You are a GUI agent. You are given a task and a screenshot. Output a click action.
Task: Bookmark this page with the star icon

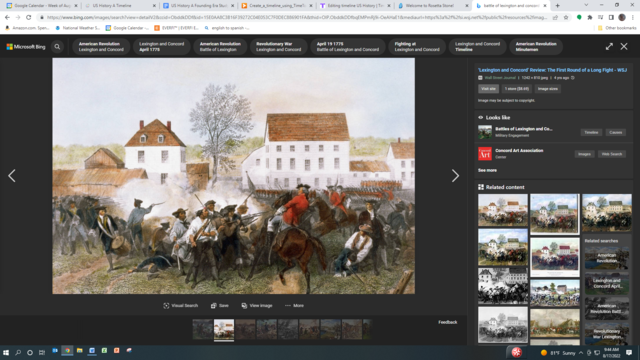click(566, 18)
